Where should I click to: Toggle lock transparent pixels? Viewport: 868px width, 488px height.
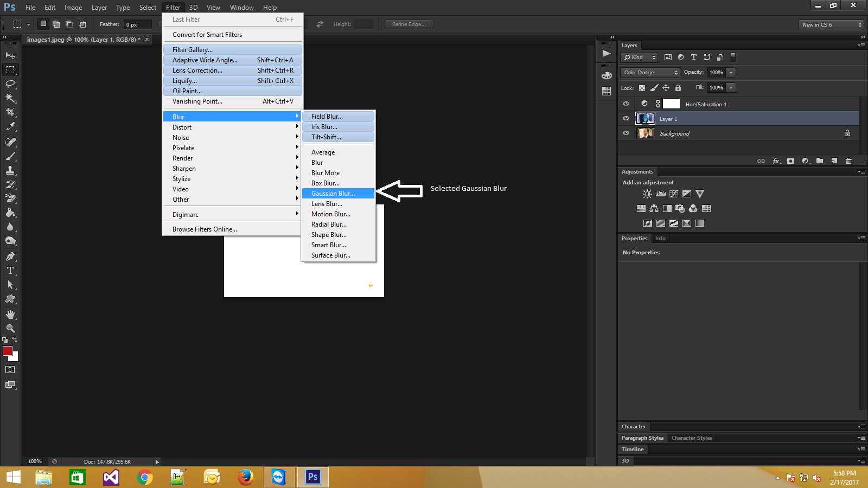(642, 88)
